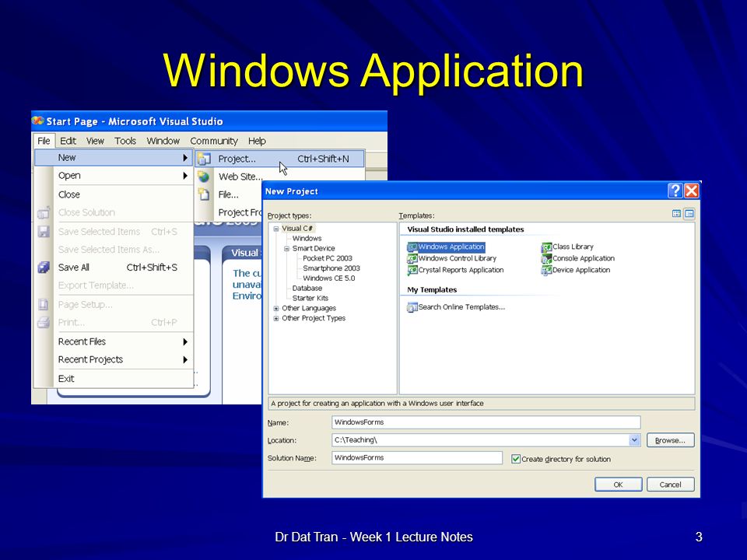Click the OK button
Viewport: 747px width, 560px height.
[x=618, y=485]
